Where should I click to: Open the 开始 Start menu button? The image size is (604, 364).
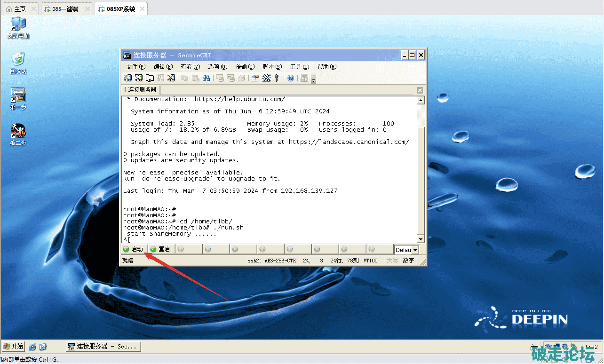[x=13, y=347]
